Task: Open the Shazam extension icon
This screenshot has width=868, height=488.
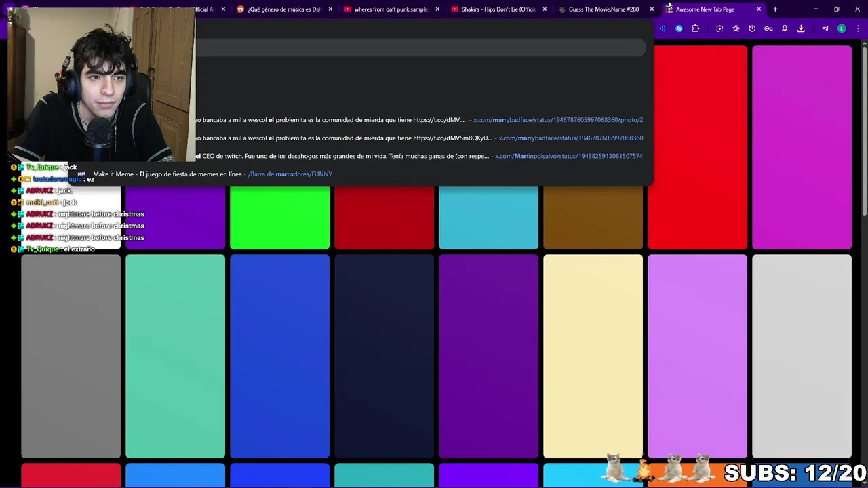Action: 679,28
